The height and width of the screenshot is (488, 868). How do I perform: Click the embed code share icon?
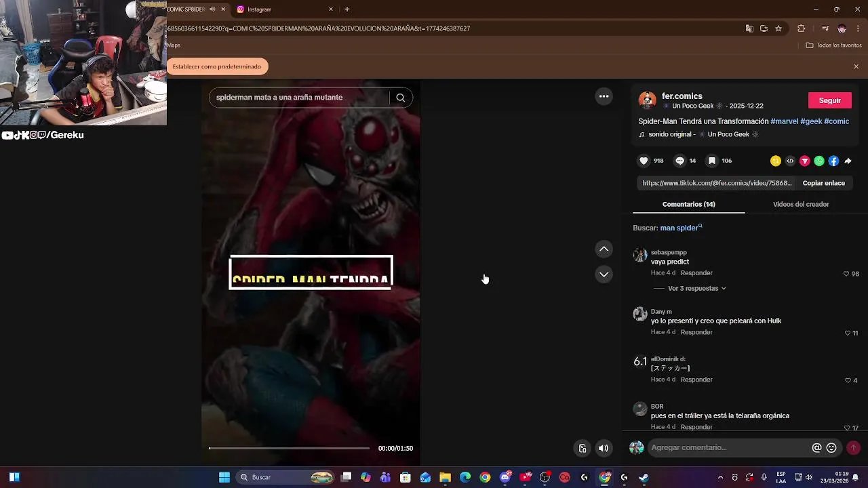790,161
